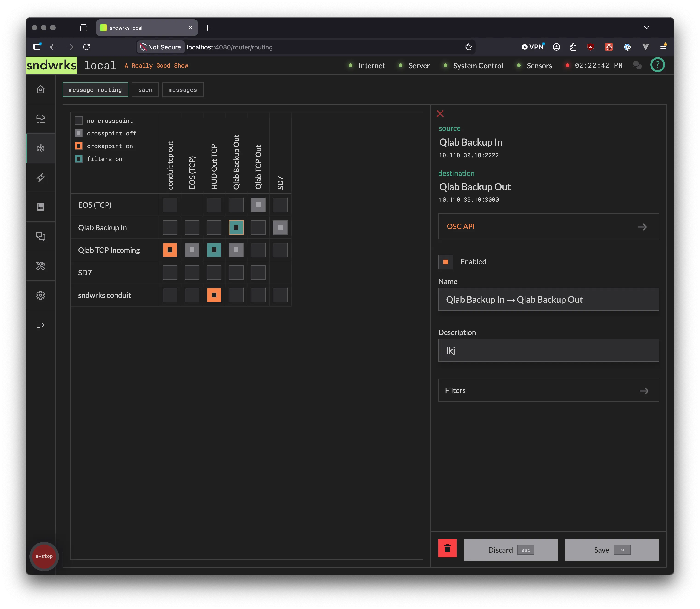The image size is (700, 609).
Task: Open the settings gear sidebar icon
Action: (40, 295)
